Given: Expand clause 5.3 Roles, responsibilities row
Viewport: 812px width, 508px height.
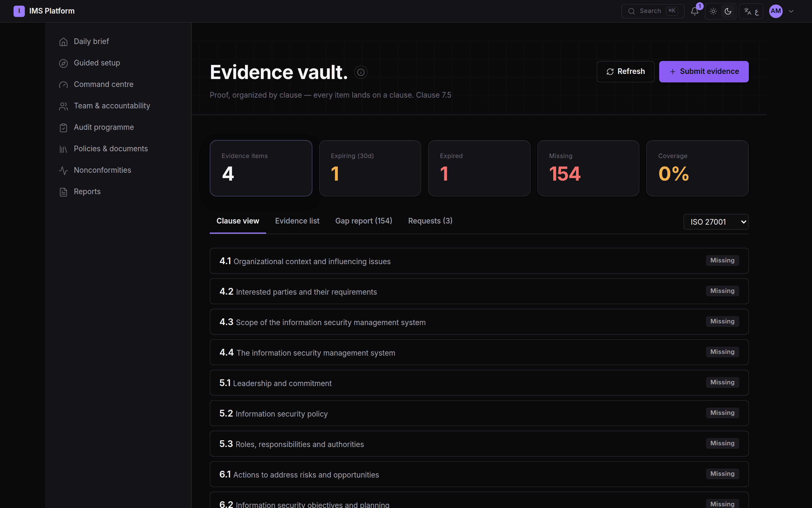Looking at the screenshot, I should 479,444.
